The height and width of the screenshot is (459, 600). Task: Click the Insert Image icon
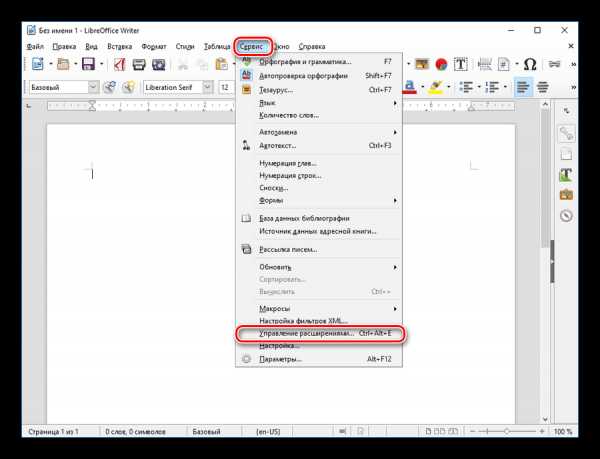click(422, 64)
